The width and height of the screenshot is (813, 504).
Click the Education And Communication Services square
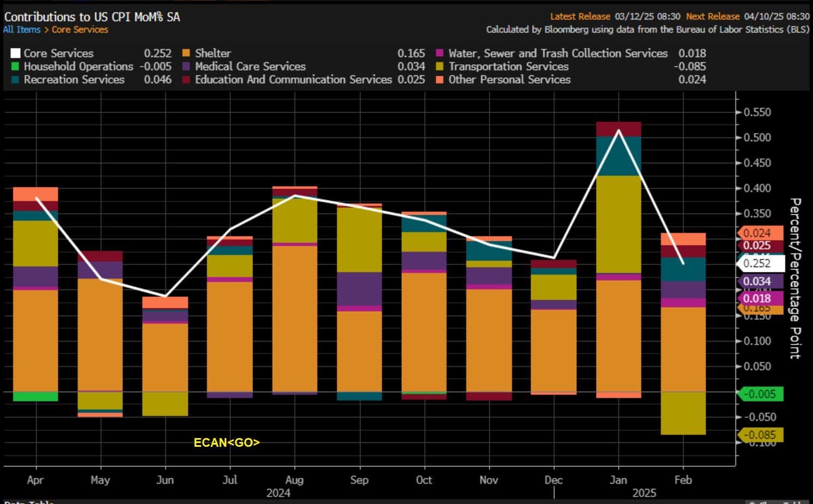click(186, 80)
